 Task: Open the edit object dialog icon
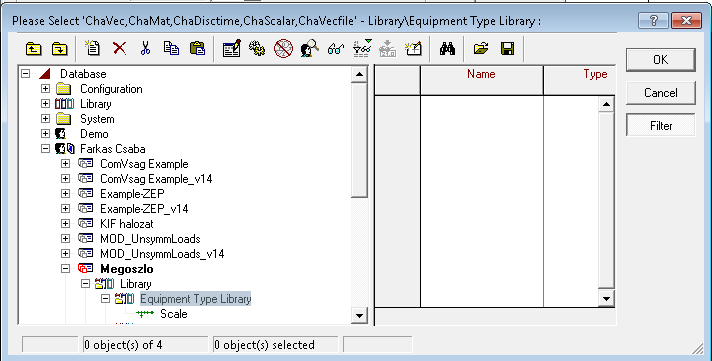[x=232, y=48]
